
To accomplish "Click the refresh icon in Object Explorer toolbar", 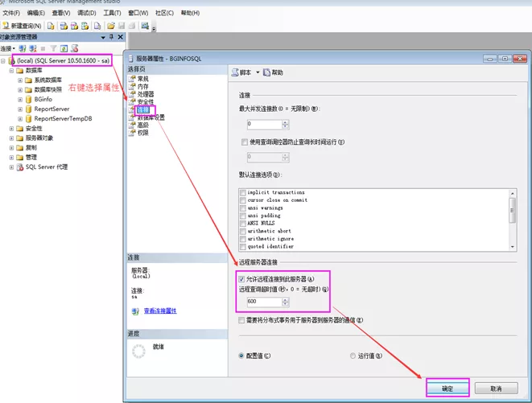I will pos(64,48).
